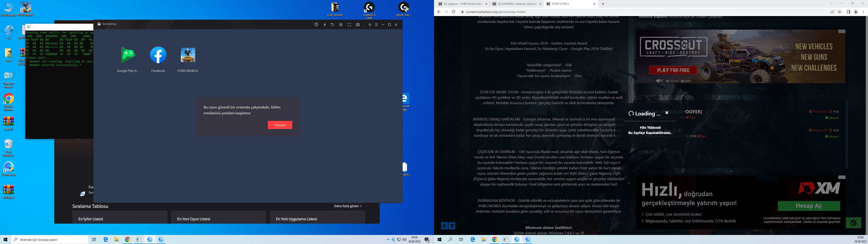Viewport: 868px width, 244px height.
Task: Click Daha fazla göster link
Action: pos(348,206)
